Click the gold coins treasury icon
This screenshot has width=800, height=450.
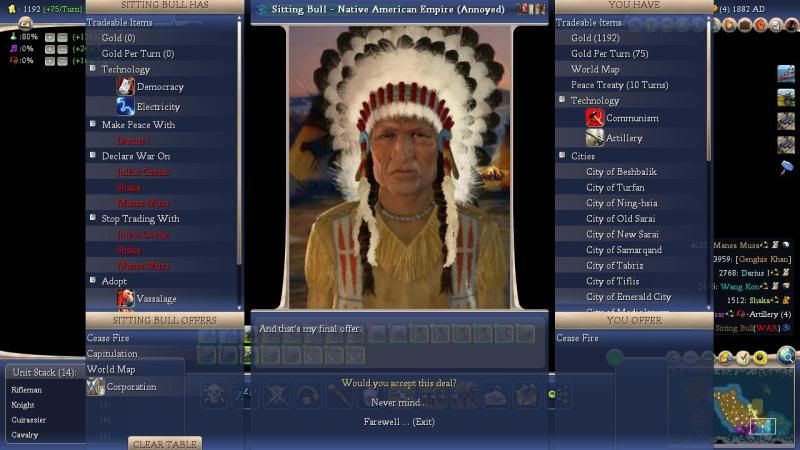(x=12, y=9)
